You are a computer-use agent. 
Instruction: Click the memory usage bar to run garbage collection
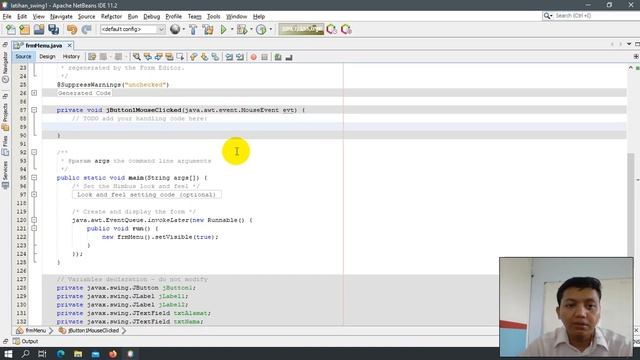pyautogui.click(x=301, y=29)
